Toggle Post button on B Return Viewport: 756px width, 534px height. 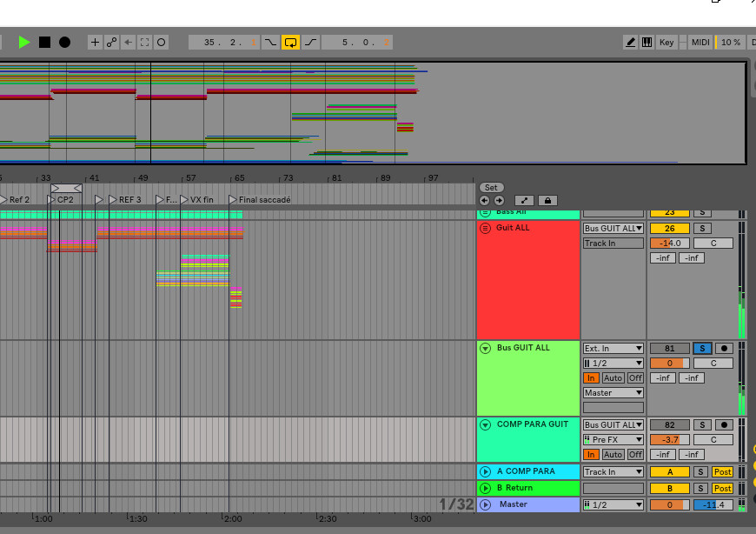pos(722,488)
